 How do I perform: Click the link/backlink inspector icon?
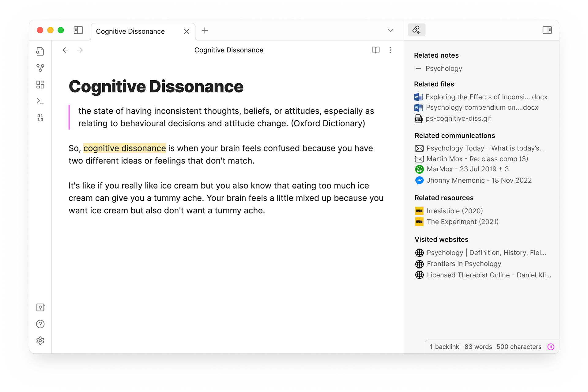click(417, 30)
